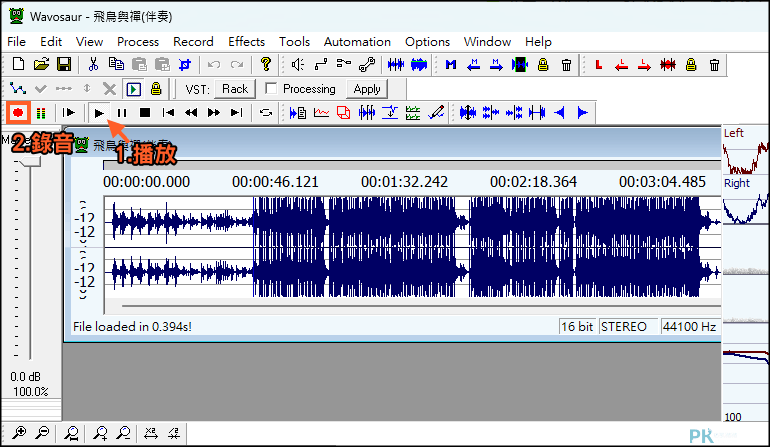Viewport: 770px width, 447px height.
Task: Click the Apply button
Action: (x=366, y=89)
